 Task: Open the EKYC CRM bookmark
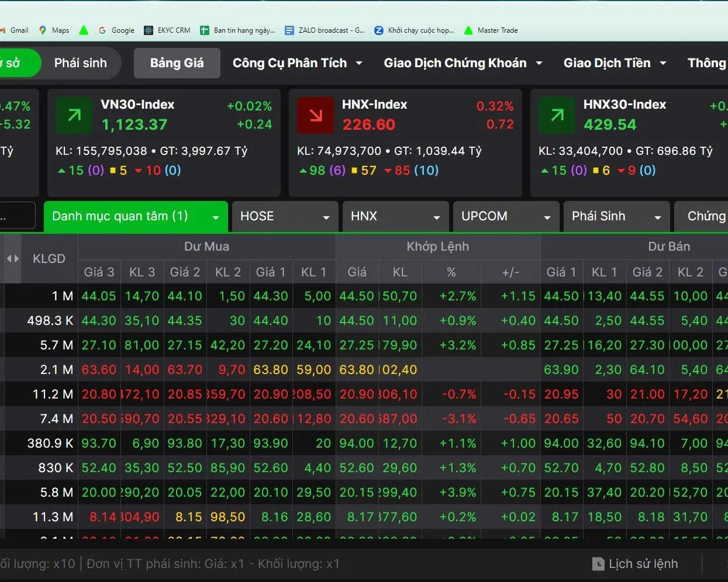tap(167, 30)
